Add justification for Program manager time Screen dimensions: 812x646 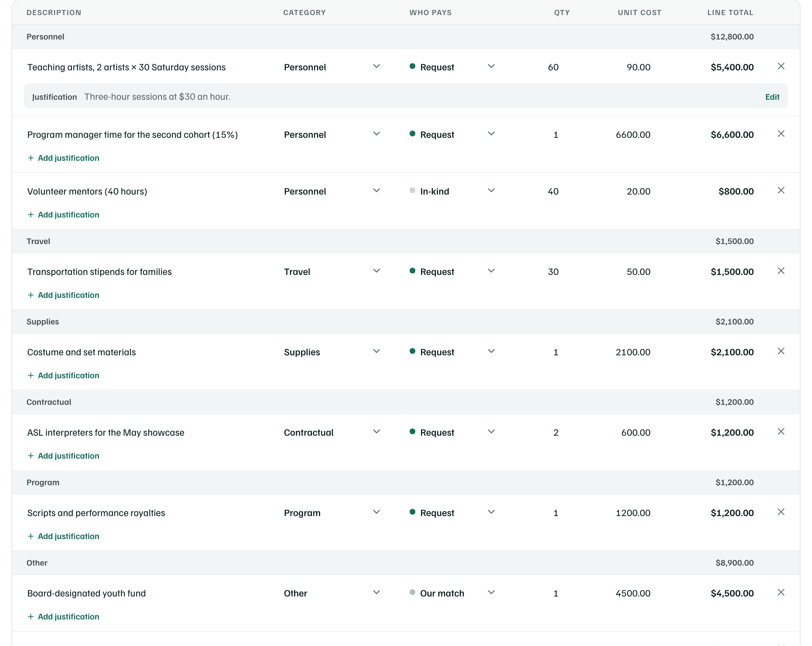pos(63,158)
